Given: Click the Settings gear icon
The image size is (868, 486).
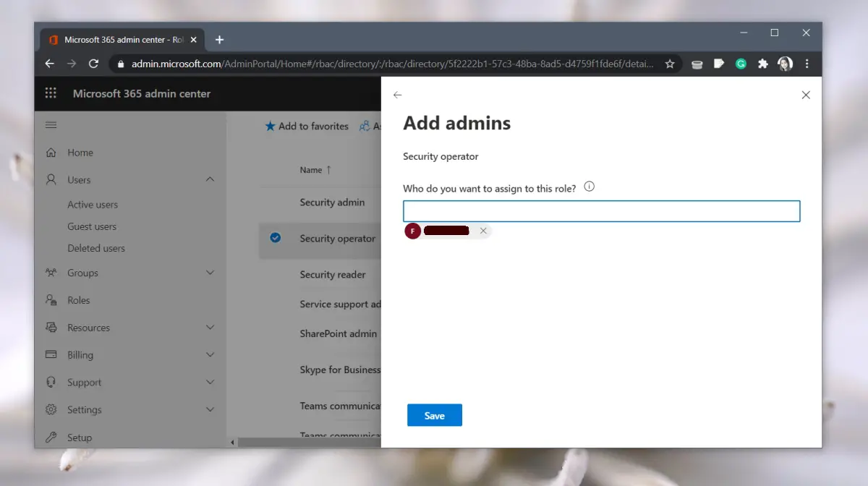Looking at the screenshot, I should point(51,409).
